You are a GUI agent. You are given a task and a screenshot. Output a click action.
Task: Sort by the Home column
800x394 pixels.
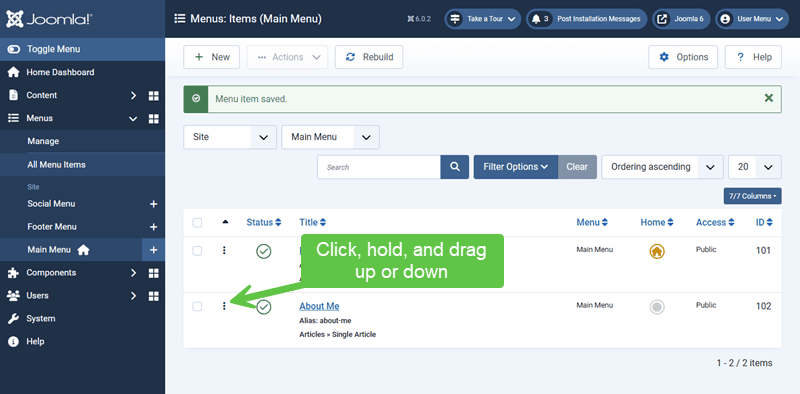coord(657,223)
